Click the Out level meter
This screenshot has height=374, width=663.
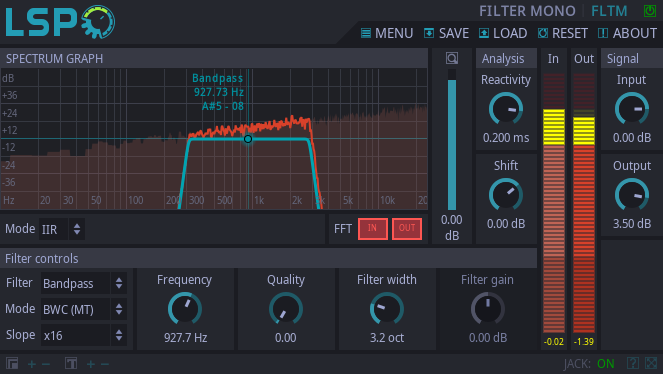click(584, 203)
